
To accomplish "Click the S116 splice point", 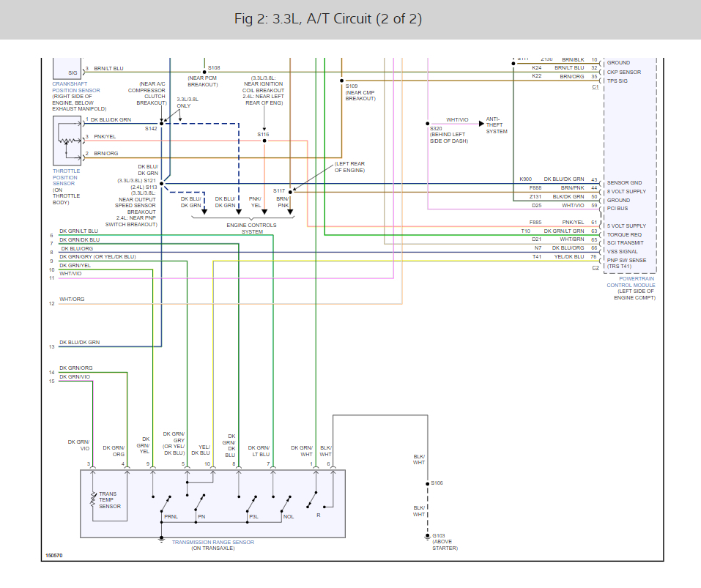I will (x=264, y=141).
